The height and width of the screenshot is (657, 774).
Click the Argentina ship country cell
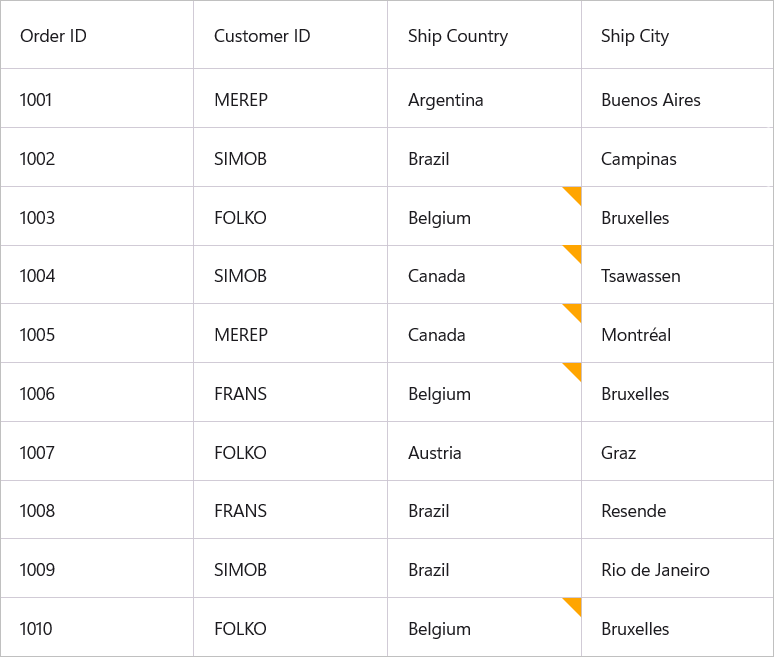[446, 100]
